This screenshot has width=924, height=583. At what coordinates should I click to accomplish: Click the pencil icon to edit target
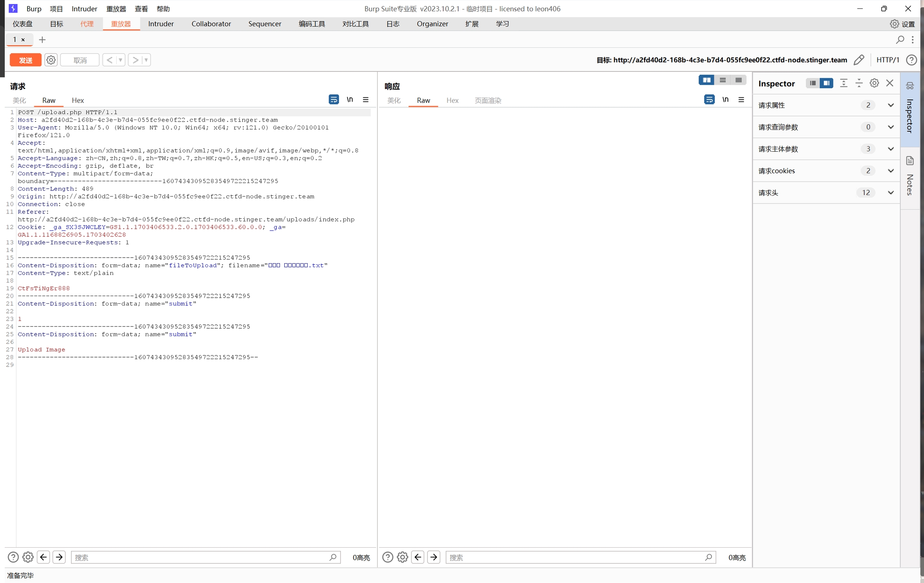[x=859, y=60]
